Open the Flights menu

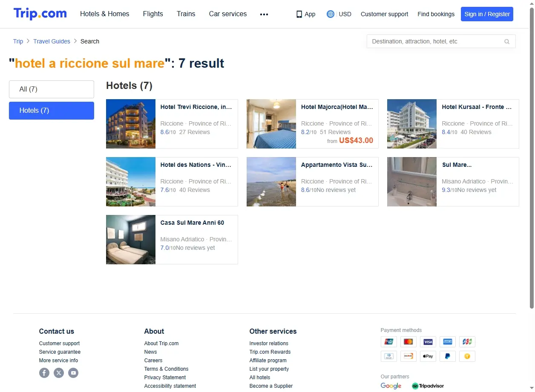point(153,14)
